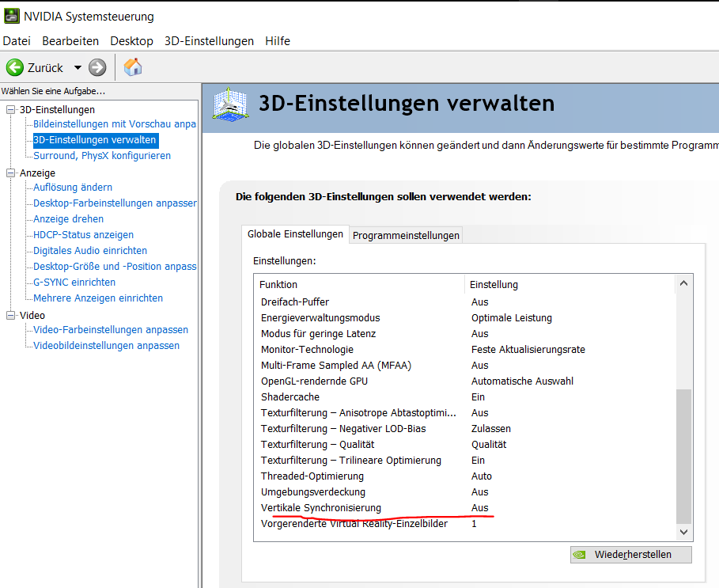Click the settings list scroll-up arrow

683,283
